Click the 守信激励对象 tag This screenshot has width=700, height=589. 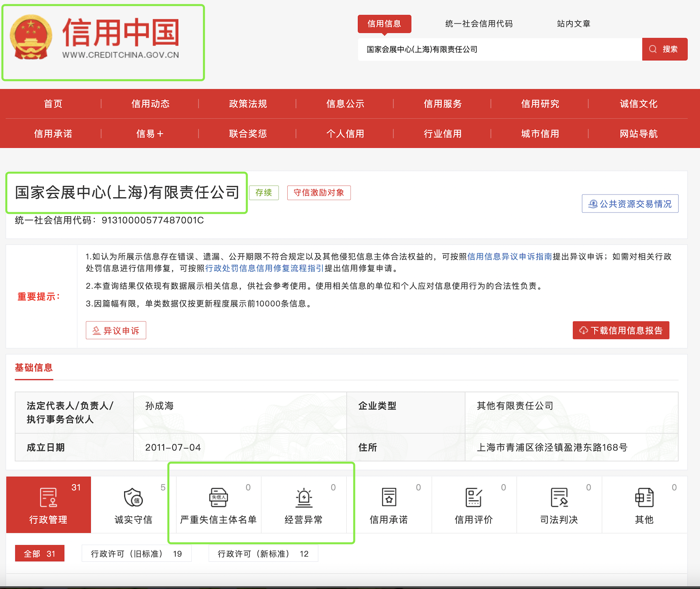click(319, 193)
